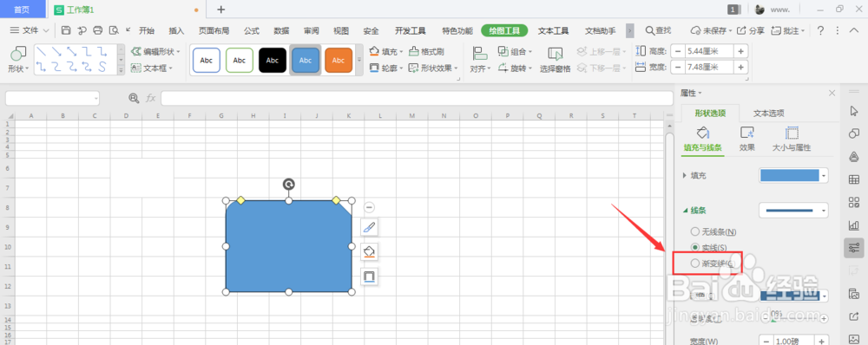Viewport: 868px width, 345px height.
Task: Click the minus collapse icon beside shape
Action: click(x=369, y=207)
